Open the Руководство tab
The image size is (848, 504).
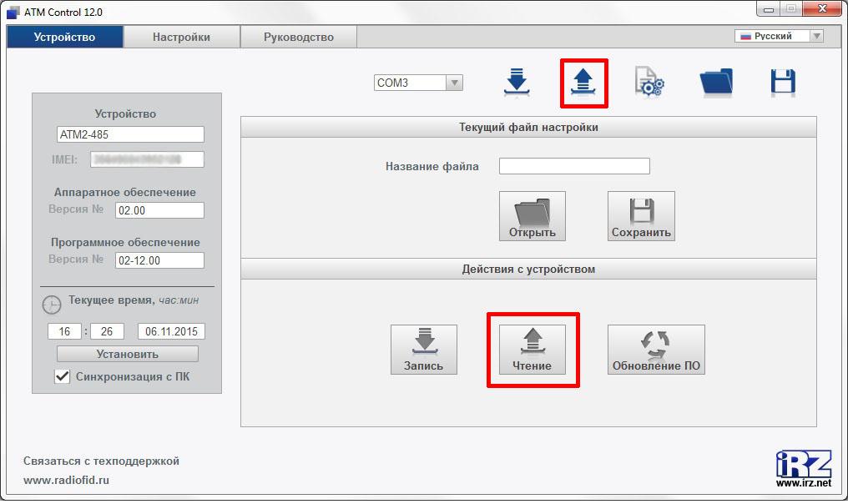(297, 37)
